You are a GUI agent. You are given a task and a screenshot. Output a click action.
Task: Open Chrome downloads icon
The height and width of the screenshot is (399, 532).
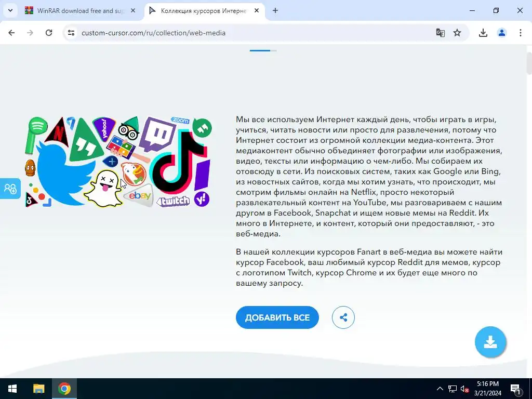click(x=483, y=33)
